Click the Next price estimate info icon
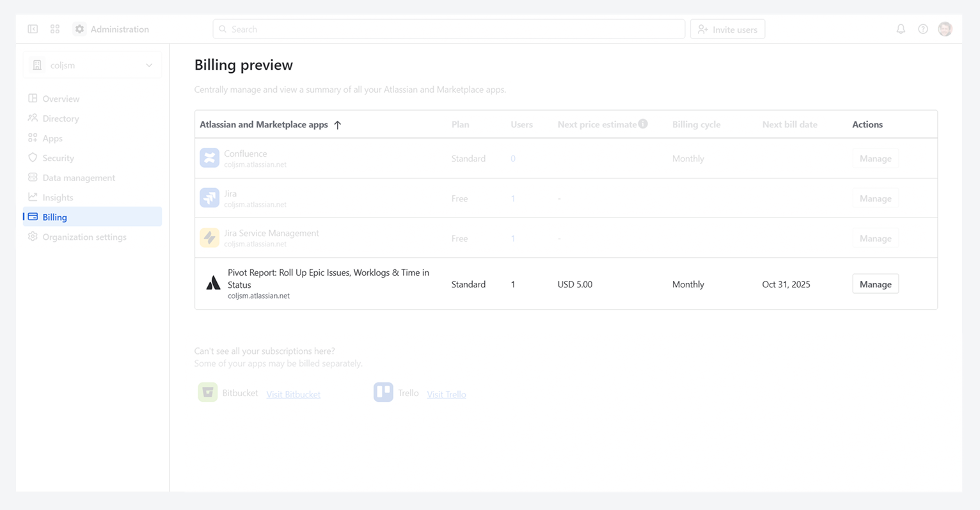 [643, 124]
